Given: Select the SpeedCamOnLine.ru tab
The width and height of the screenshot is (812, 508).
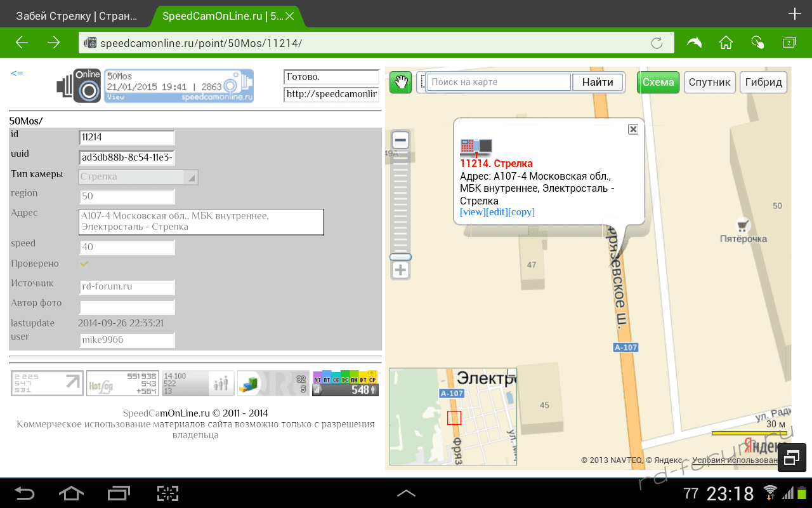Looking at the screenshot, I should [222, 16].
